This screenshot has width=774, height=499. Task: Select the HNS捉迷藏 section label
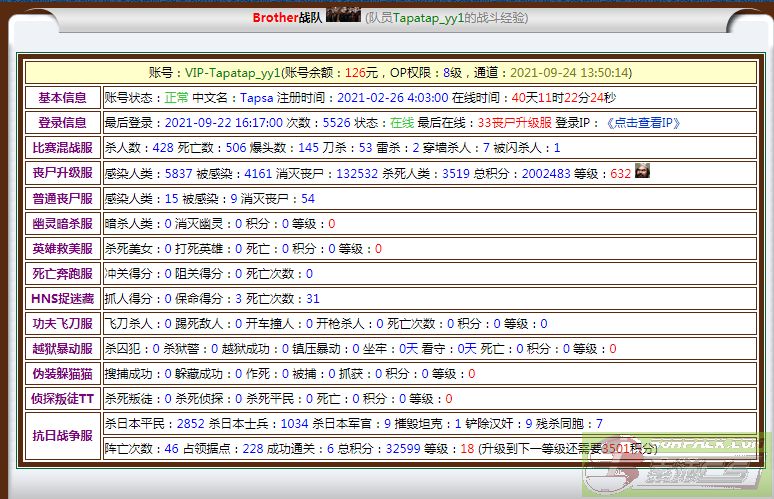click(62, 299)
